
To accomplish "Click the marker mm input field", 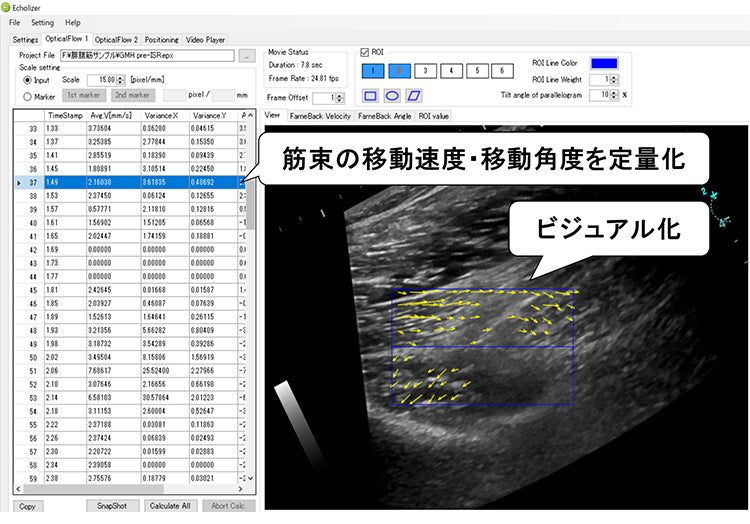I will [223, 95].
